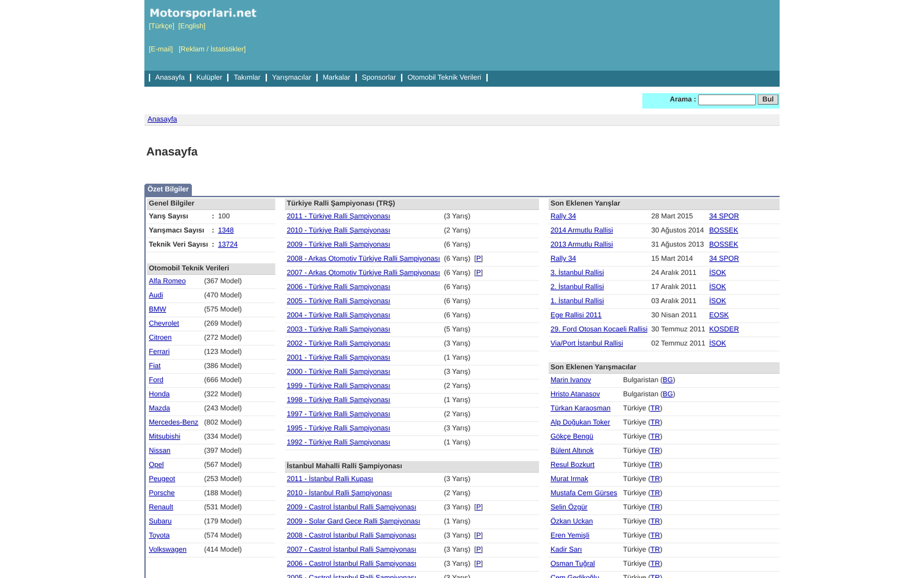Viewport: 924px width, 578px height.
Task: Open the Sponsorlar menu item
Action: (x=379, y=77)
